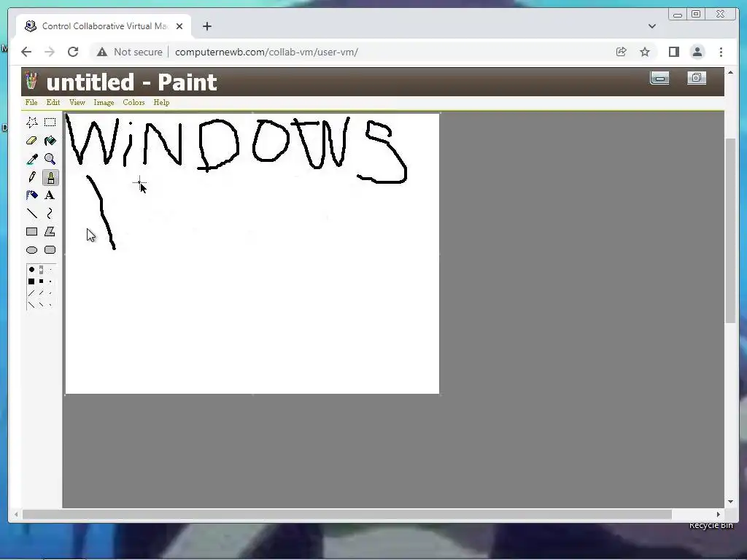Open the View menu in Paint

tap(77, 102)
